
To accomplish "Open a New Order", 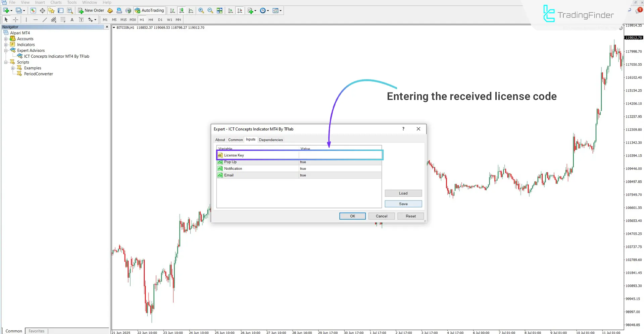I will (91, 10).
